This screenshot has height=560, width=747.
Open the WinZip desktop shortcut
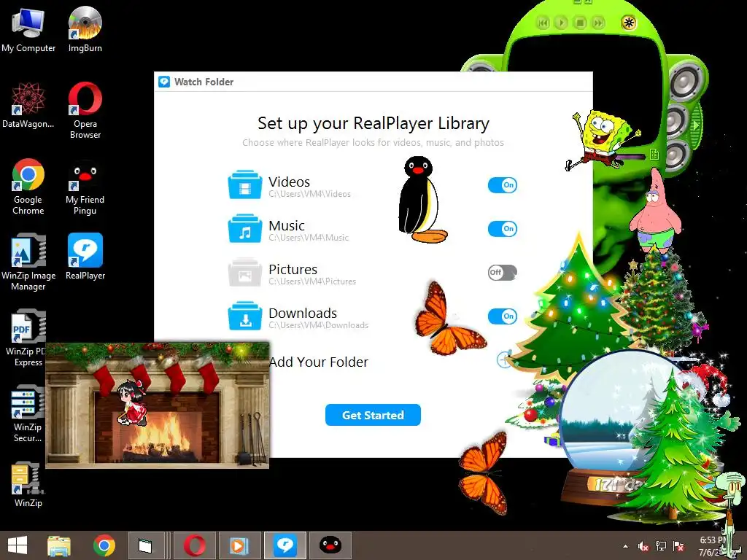point(28,484)
